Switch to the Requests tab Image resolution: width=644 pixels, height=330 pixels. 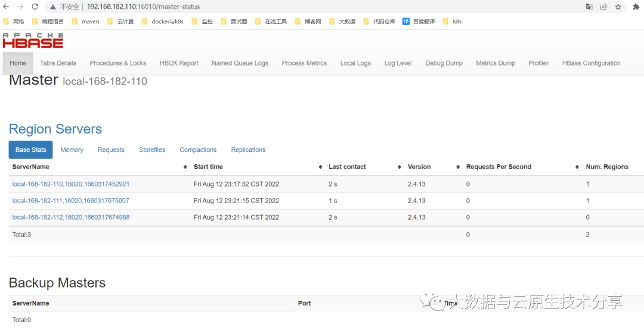111,150
